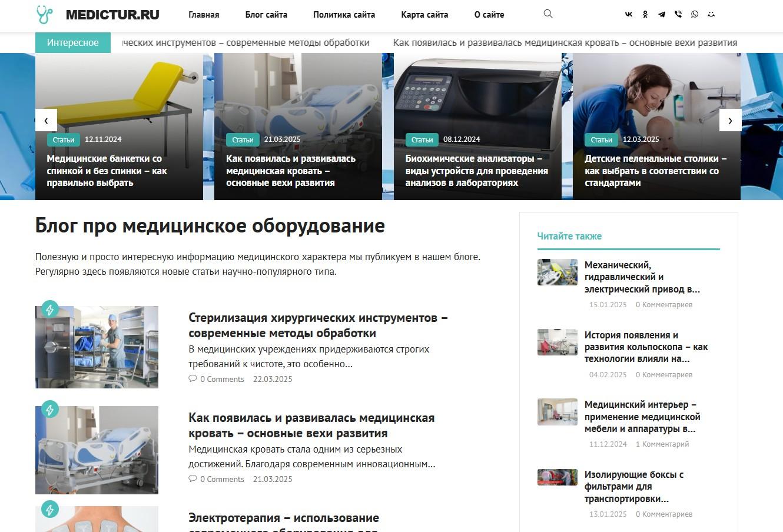This screenshot has height=532, width=783.
Task: Open sidebar link История появления и развития кольпоскопа
Action: click(646, 347)
